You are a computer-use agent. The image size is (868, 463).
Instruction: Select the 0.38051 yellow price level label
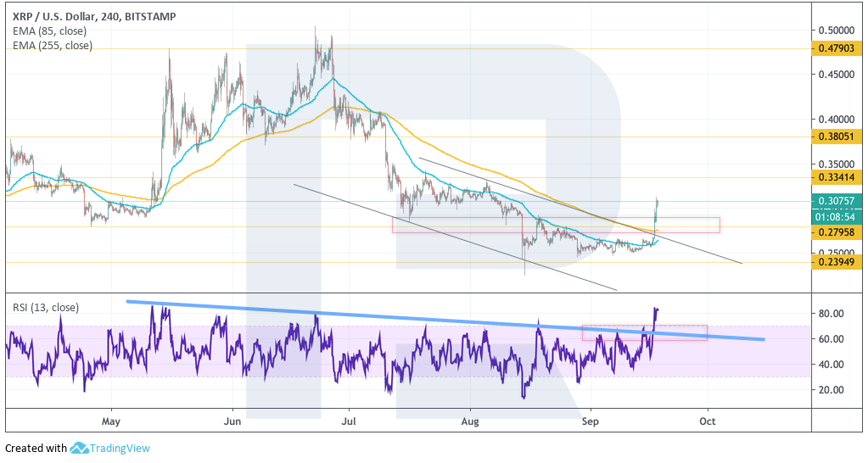(837, 136)
